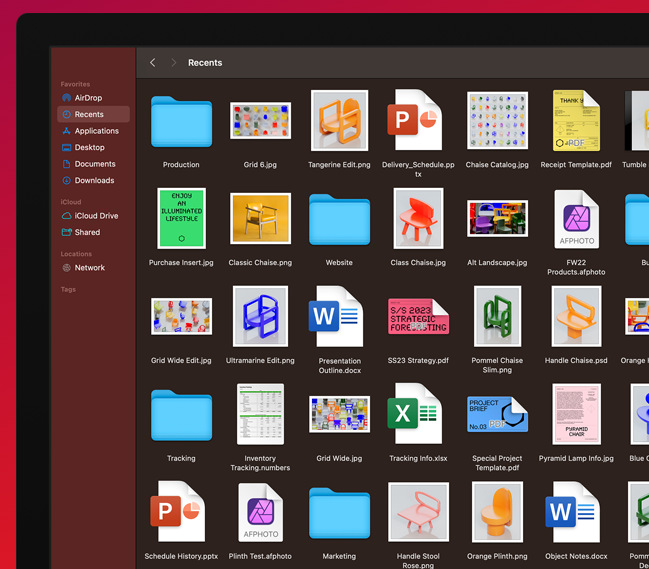Screen dimensions: 649x569
Task: Select the Tangerine Edit.png thumbnail
Action: tap(339, 121)
